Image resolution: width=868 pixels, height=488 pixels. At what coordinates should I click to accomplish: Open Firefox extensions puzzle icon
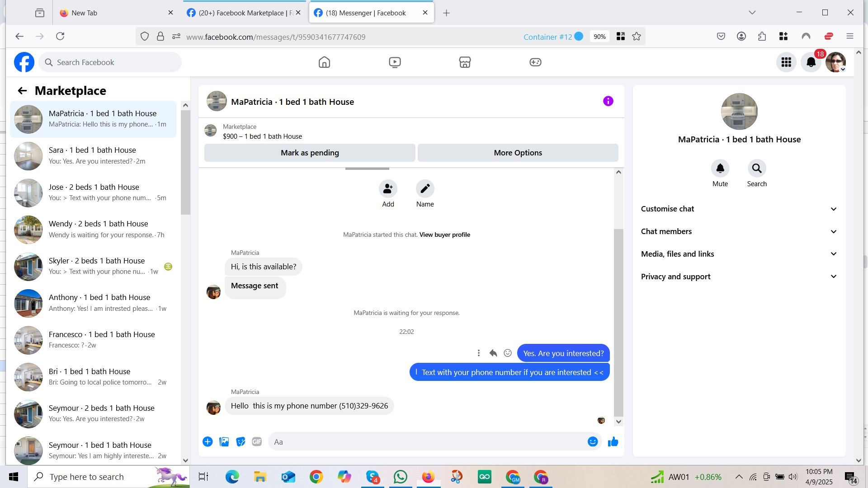(x=762, y=37)
